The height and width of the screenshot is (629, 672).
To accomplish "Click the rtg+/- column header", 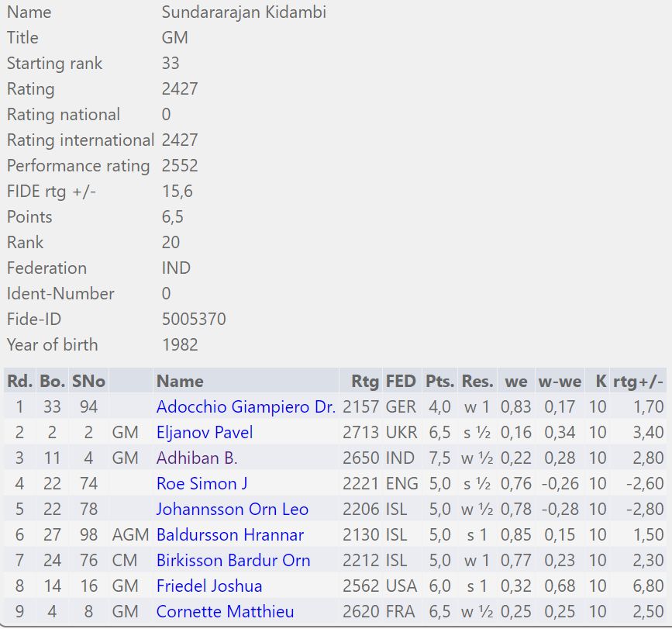I will coord(638,381).
